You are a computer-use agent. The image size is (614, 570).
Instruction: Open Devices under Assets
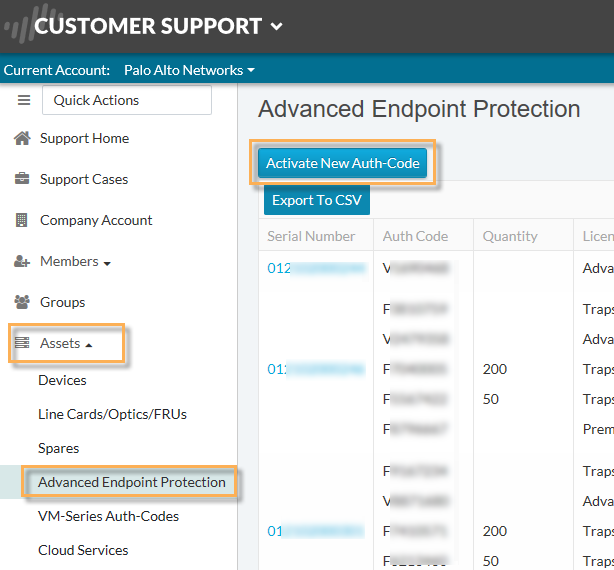click(x=62, y=381)
